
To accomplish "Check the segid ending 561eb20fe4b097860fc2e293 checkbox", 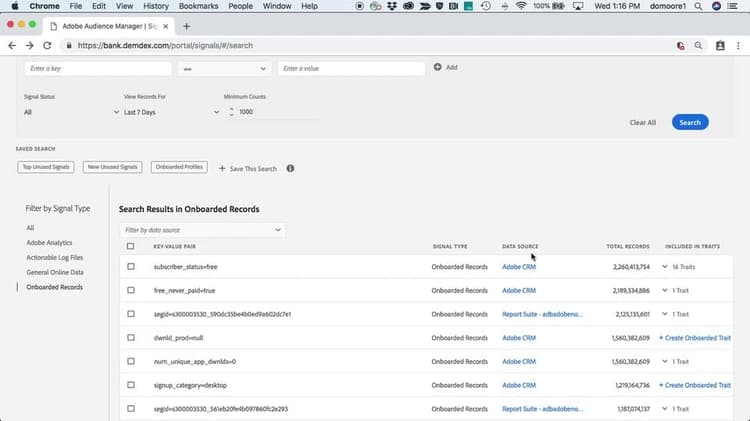I will click(x=131, y=409).
